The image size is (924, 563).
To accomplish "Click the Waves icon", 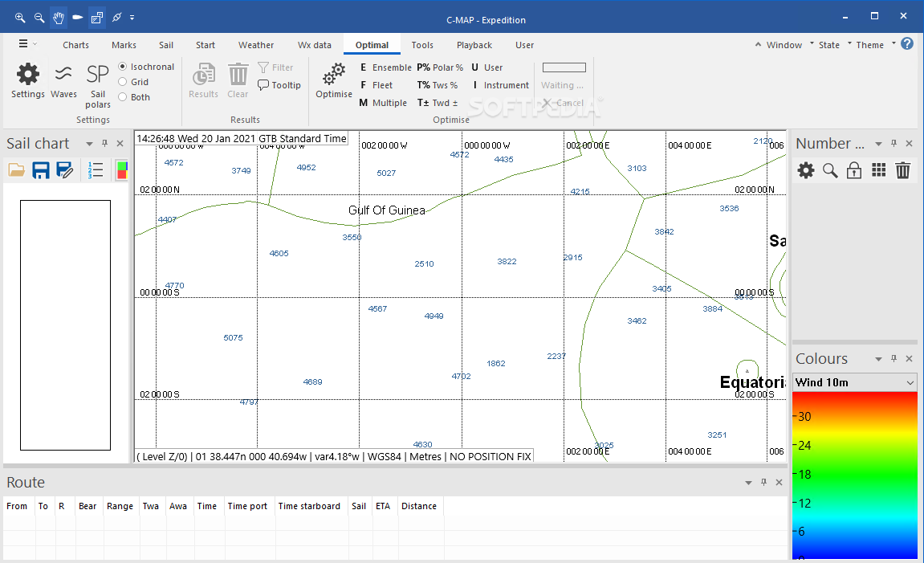I will point(63,81).
